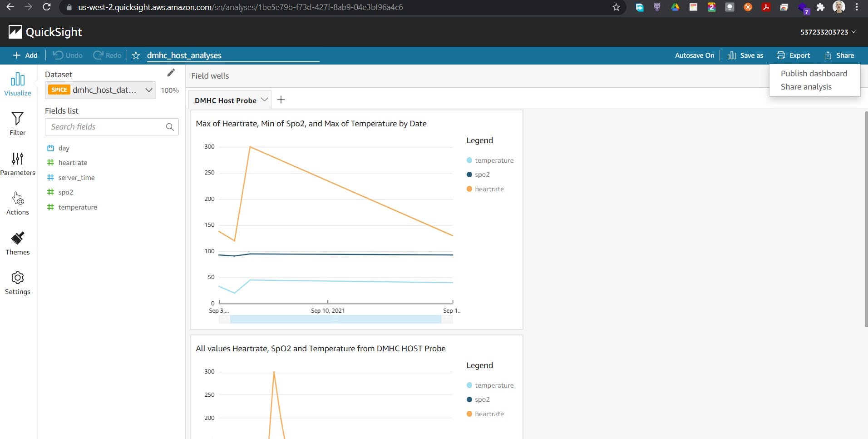Viewport: 868px width, 439px height.
Task: Open the browser three-dot menu
Action: click(857, 7)
